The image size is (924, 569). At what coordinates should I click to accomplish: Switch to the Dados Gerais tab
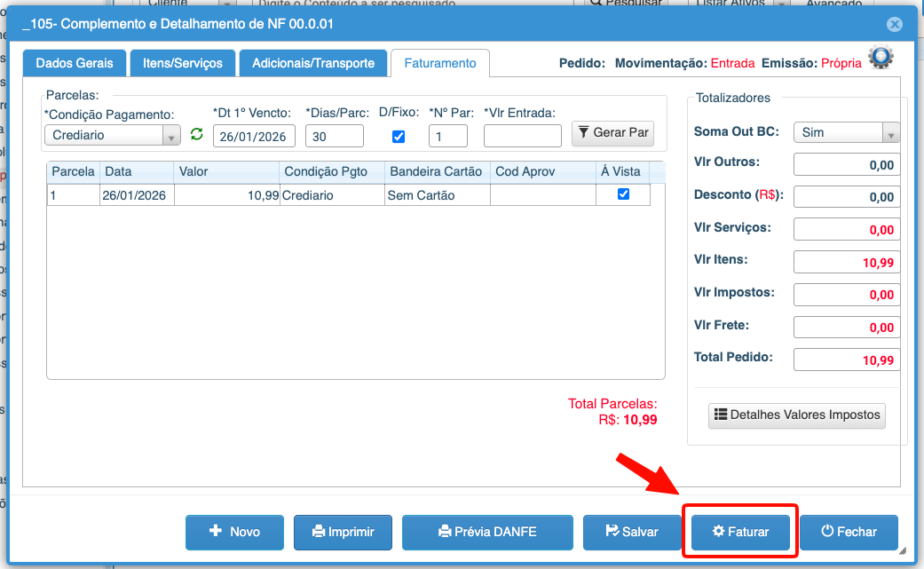(x=75, y=64)
